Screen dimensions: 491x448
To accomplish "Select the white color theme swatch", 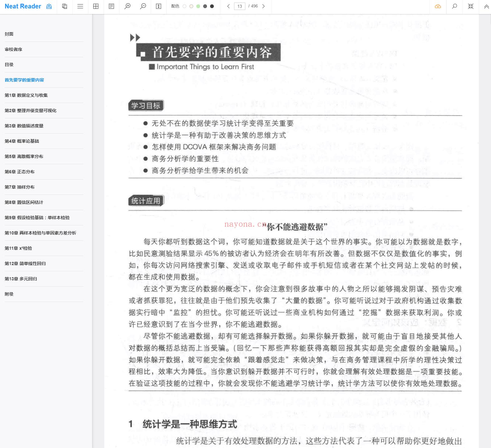I will pos(184,6).
